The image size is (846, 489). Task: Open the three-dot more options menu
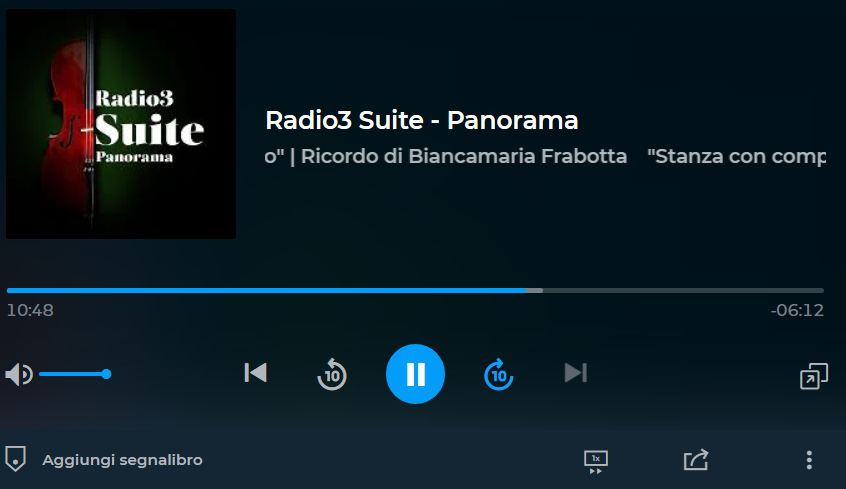[809, 460]
